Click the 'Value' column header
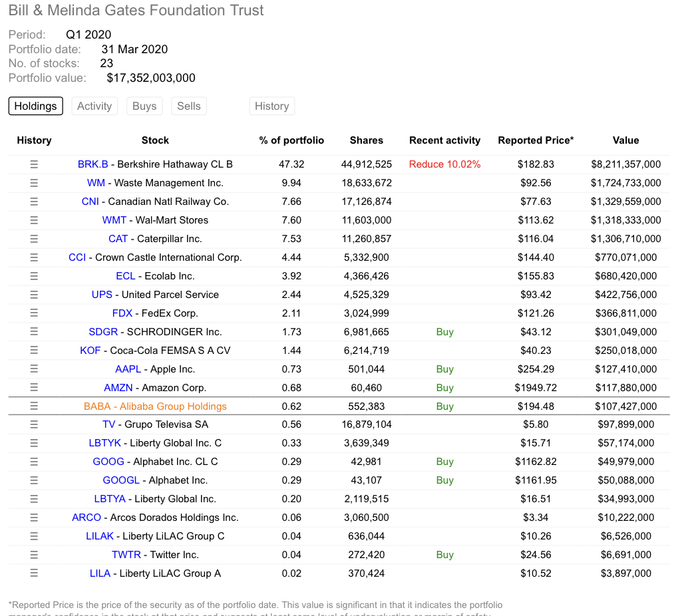The image size is (688, 616). pos(625,140)
